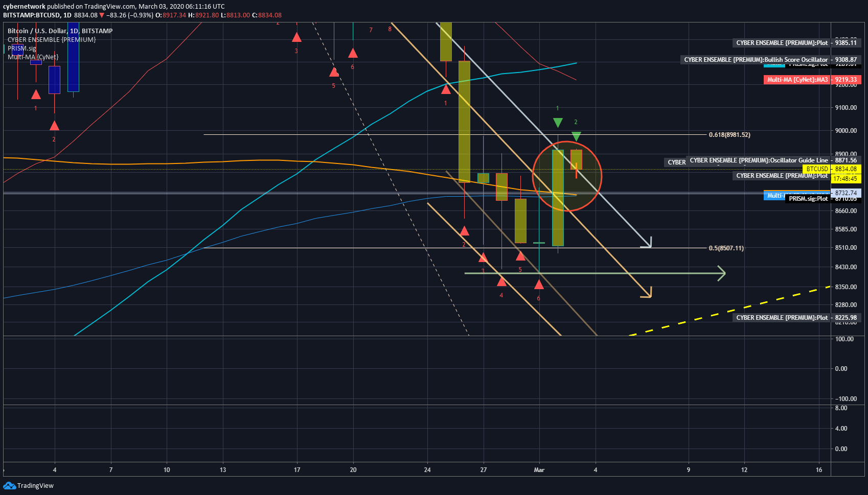868x495 pixels.
Task: Select the red up triangle under the 17 date
Action: pyautogui.click(x=296, y=37)
